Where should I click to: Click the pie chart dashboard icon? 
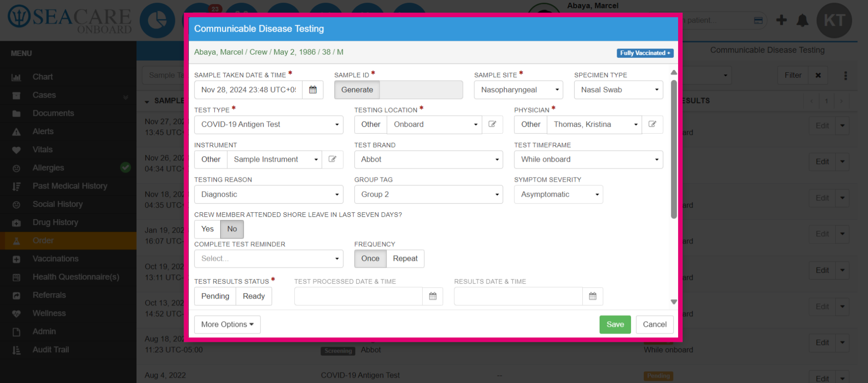pos(157,20)
